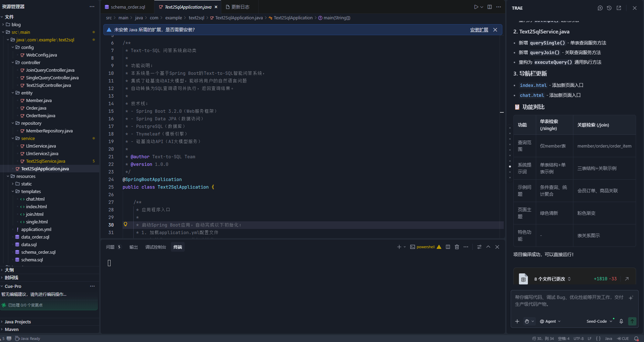Click index.html link in TRAE chat

pyautogui.click(x=533, y=85)
